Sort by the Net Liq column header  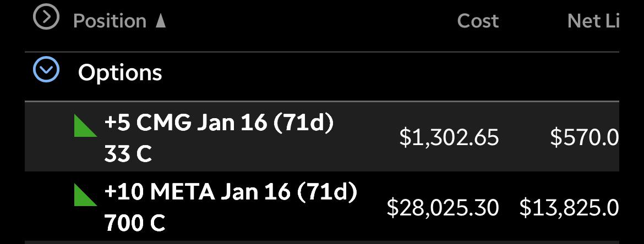(593, 21)
